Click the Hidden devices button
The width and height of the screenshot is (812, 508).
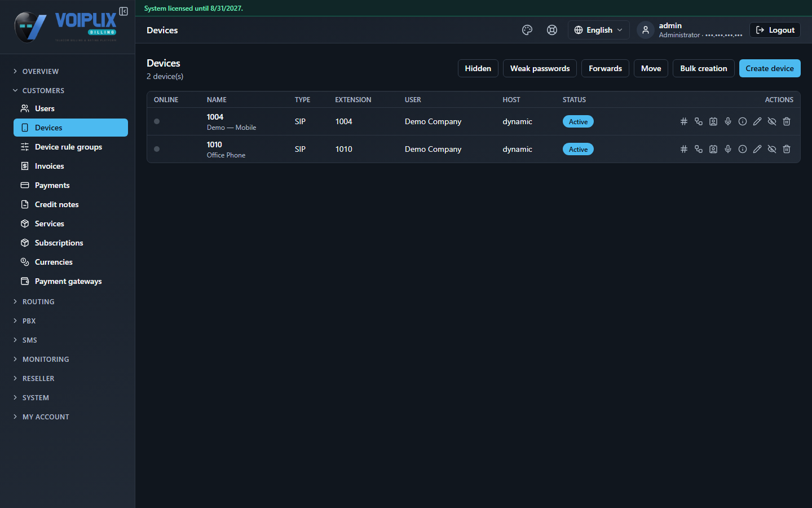478,68
